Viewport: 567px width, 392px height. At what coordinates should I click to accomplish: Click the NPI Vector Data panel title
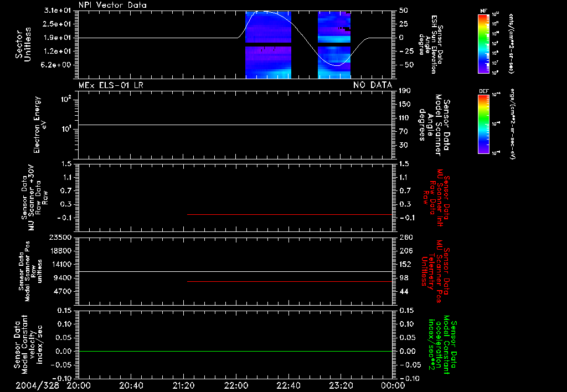tap(112, 5)
